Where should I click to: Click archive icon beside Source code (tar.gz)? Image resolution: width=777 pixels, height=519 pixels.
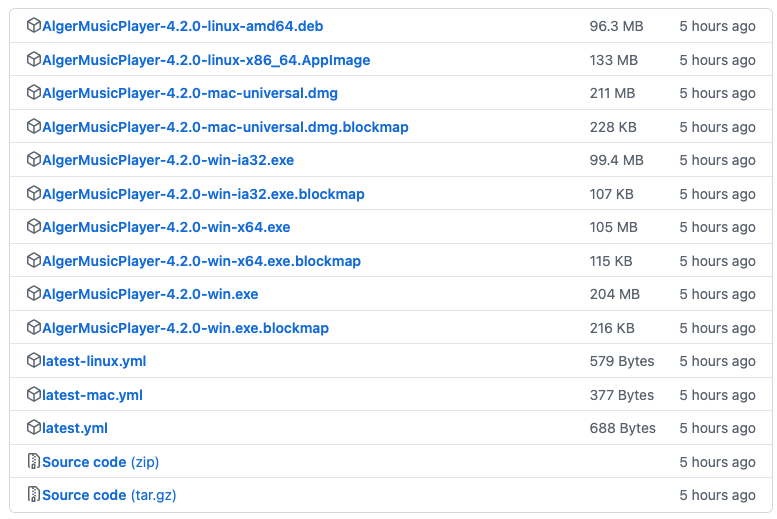click(x=33, y=494)
